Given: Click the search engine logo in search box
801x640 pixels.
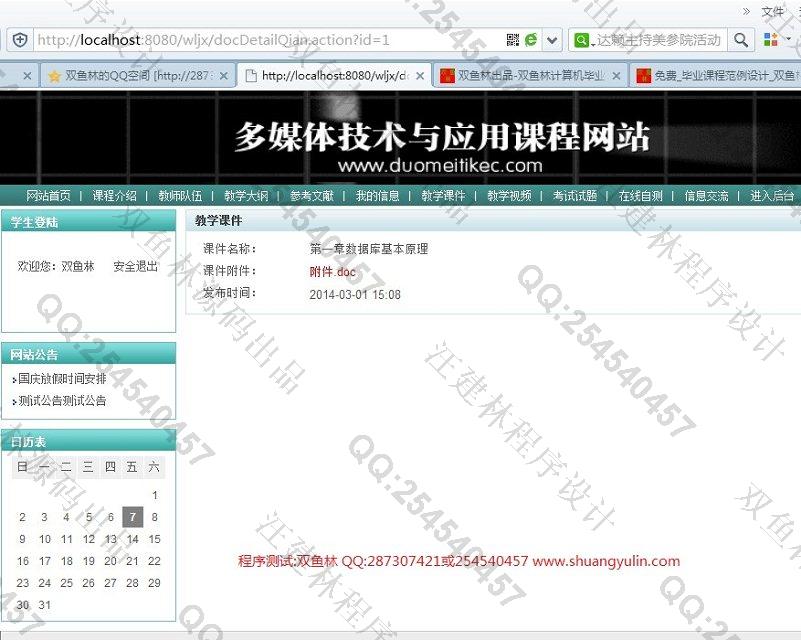Looking at the screenshot, I should point(582,40).
